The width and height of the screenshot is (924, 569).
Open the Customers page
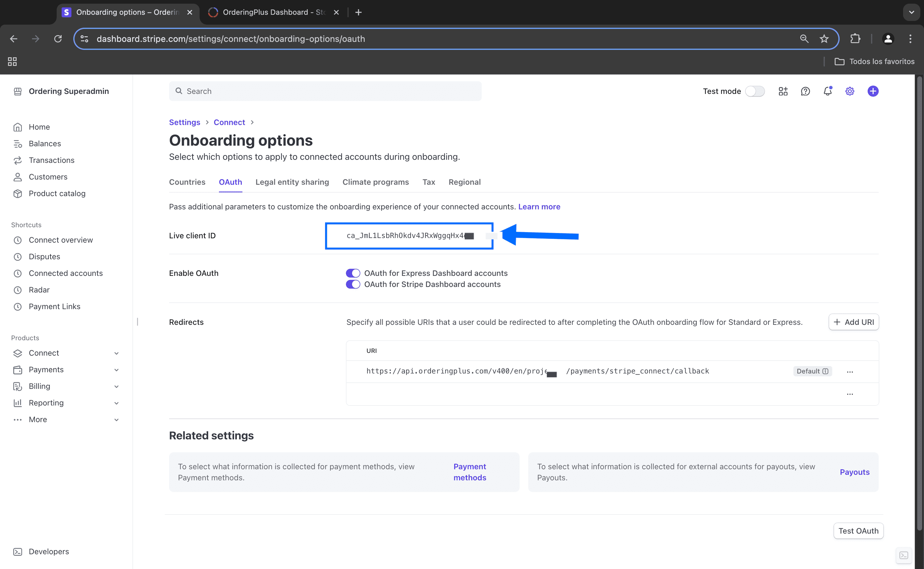(x=48, y=176)
